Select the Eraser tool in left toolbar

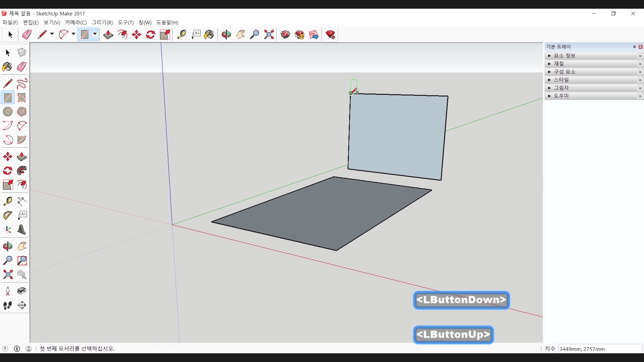(x=21, y=67)
